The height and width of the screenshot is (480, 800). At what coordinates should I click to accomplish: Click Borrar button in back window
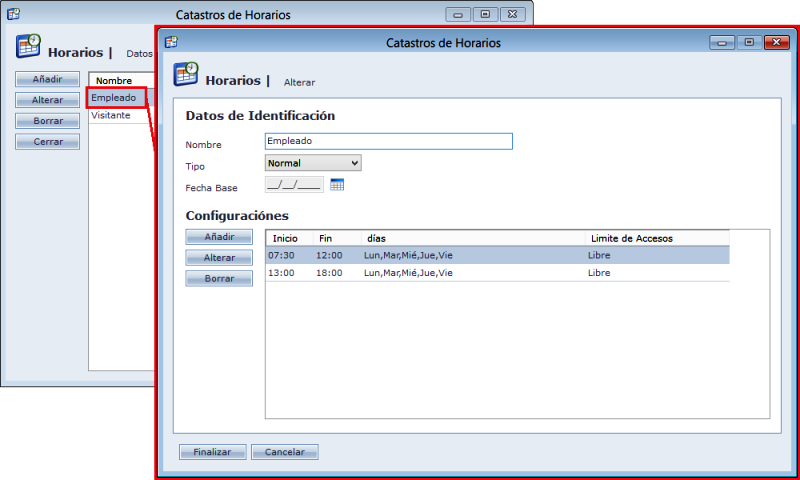coord(47,121)
